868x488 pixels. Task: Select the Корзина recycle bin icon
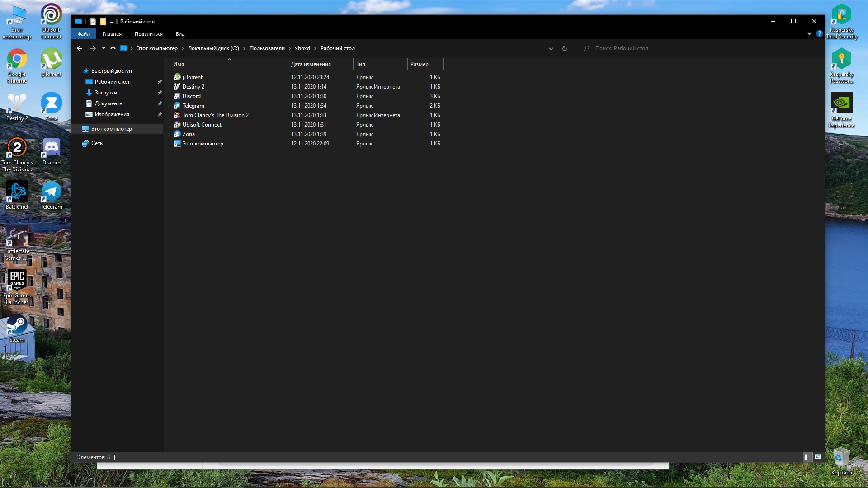(841, 461)
